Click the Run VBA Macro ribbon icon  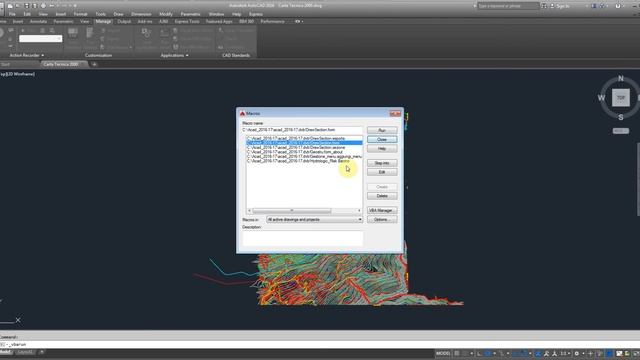175,47
